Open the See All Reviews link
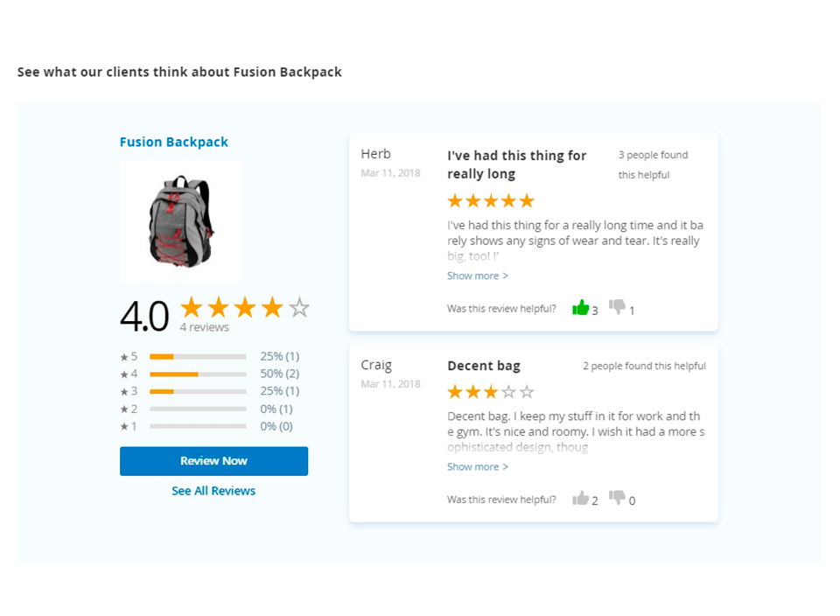Viewport: 840px width, 616px height. [213, 491]
